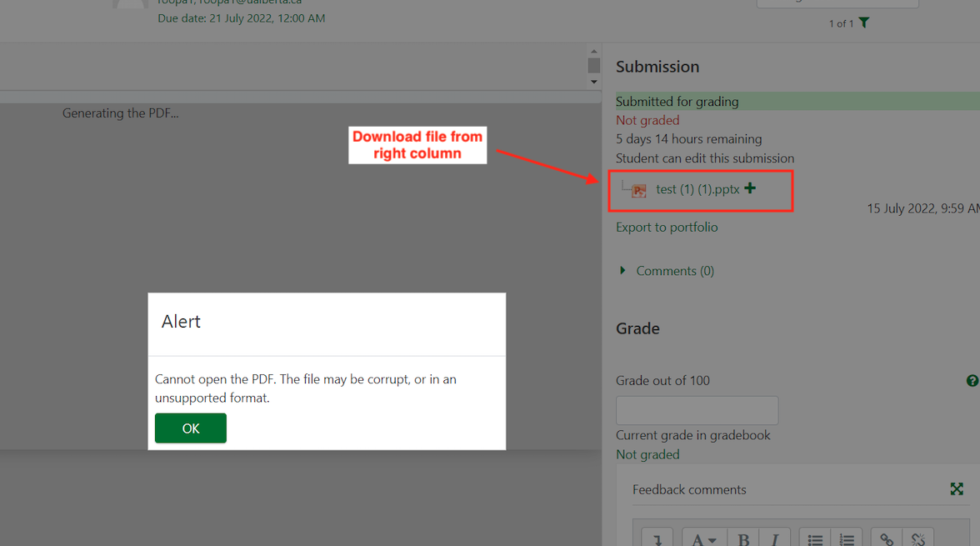Expand the Feedback comments editor fullscreen
980x546 pixels.
[x=957, y=489]
